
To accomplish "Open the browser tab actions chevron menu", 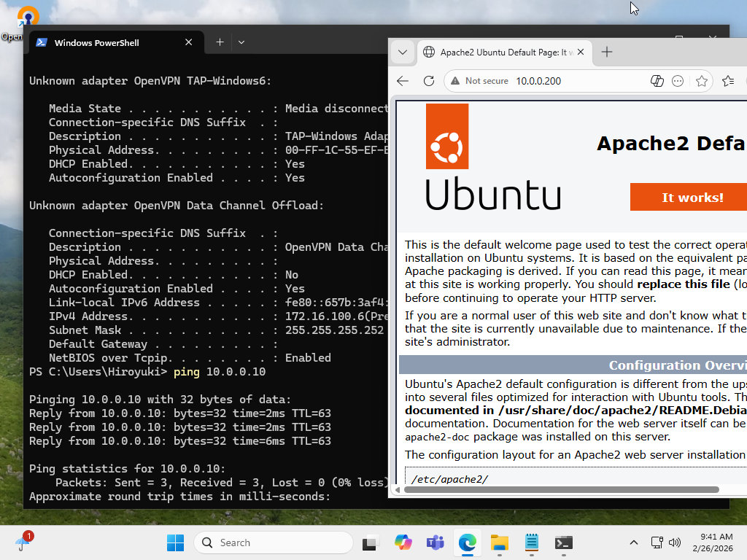I will (x=403, y=52).
